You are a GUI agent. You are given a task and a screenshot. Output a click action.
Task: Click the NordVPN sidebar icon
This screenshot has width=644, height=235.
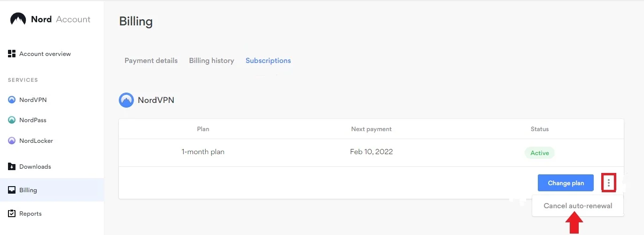pyautogui.click(x=12, y=100)
